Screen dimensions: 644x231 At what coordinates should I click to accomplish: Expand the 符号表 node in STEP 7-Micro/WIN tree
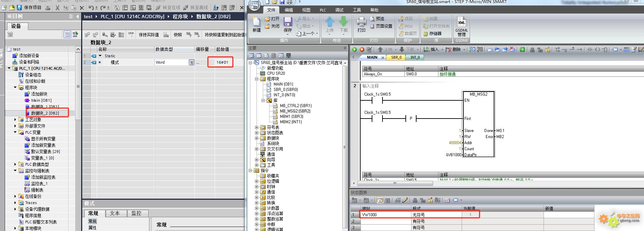257,127
